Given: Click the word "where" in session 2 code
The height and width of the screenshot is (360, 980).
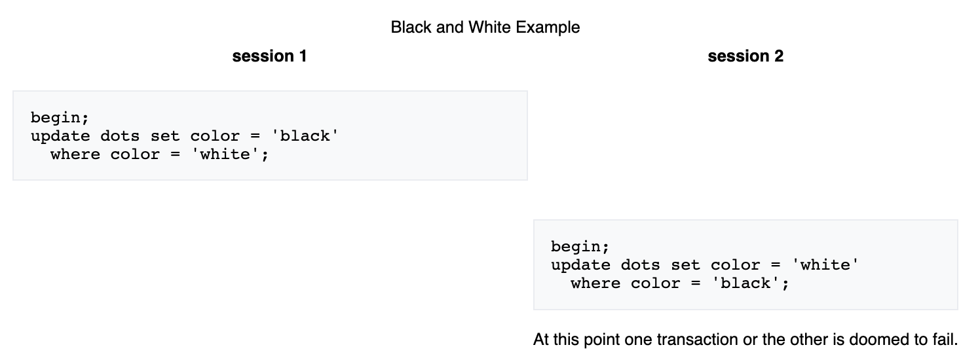Looking at the screenshot, I should pyautogui.click(x=595, y=283).
